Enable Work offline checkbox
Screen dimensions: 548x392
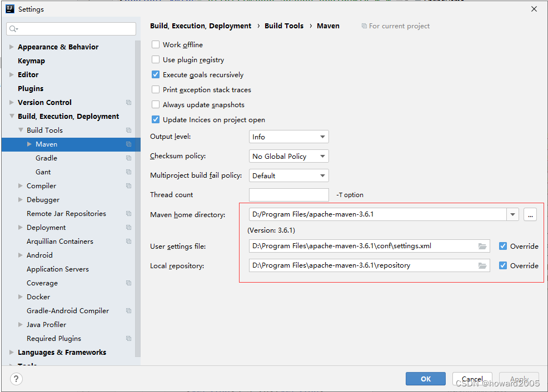tap(156, 44)
